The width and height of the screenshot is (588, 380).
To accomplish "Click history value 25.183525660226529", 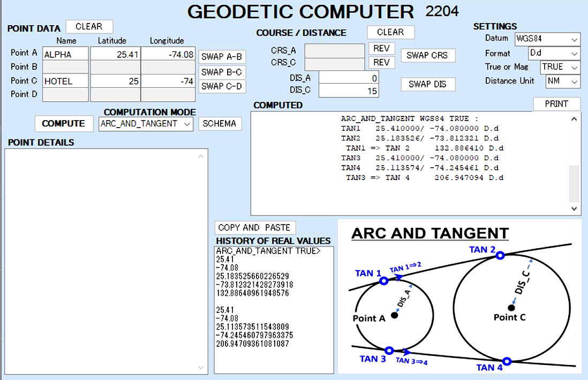I will coord(252,276).
